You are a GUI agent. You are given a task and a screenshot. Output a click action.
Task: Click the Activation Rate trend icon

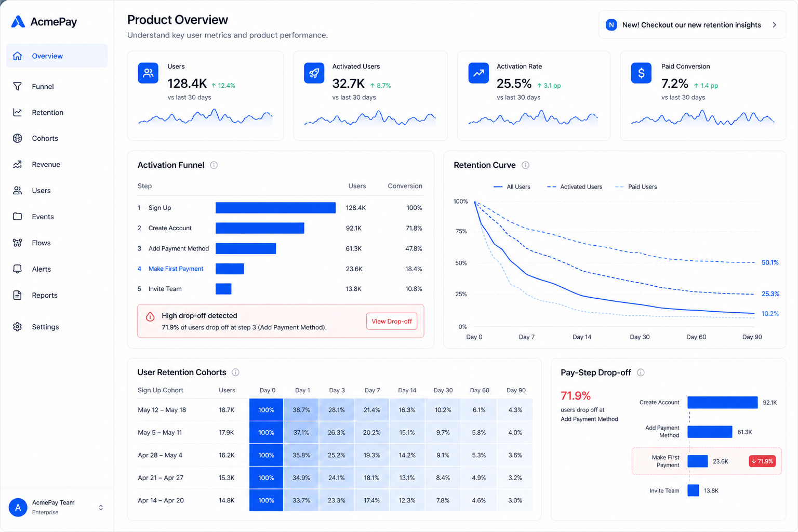pyautogui.click(x=478, y=73)
